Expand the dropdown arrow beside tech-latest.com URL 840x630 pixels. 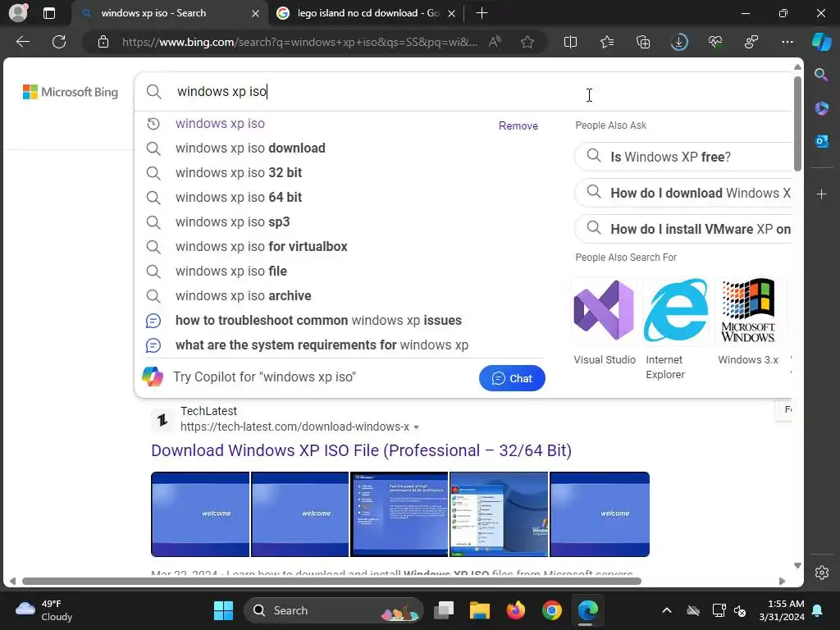(416, 427)
